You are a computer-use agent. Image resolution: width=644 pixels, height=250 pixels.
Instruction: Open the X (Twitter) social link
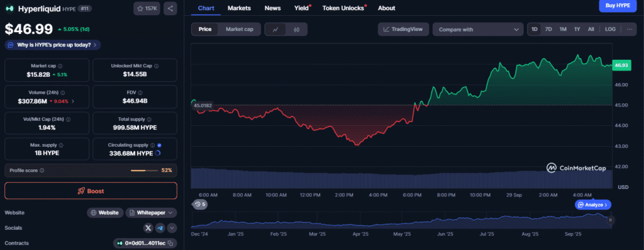[x=148, y=228]
